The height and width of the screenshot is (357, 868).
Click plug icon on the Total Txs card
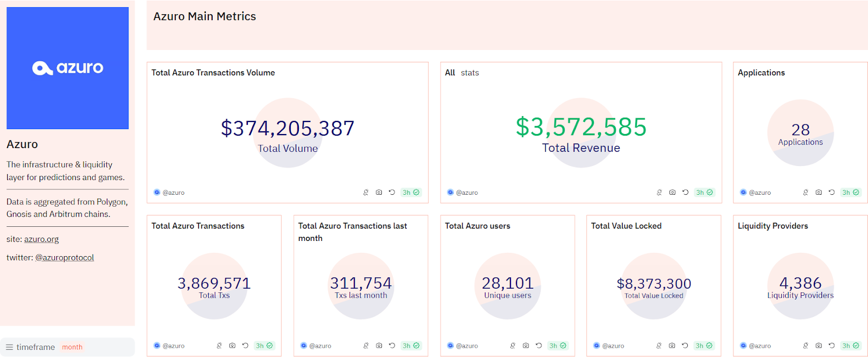(220, 346)
